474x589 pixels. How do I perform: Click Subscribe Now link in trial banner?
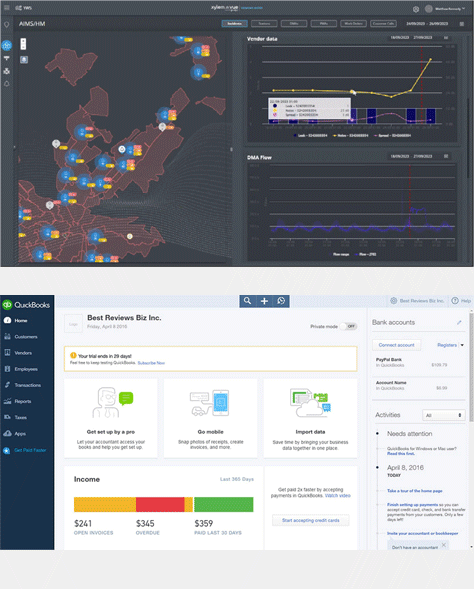151,363
